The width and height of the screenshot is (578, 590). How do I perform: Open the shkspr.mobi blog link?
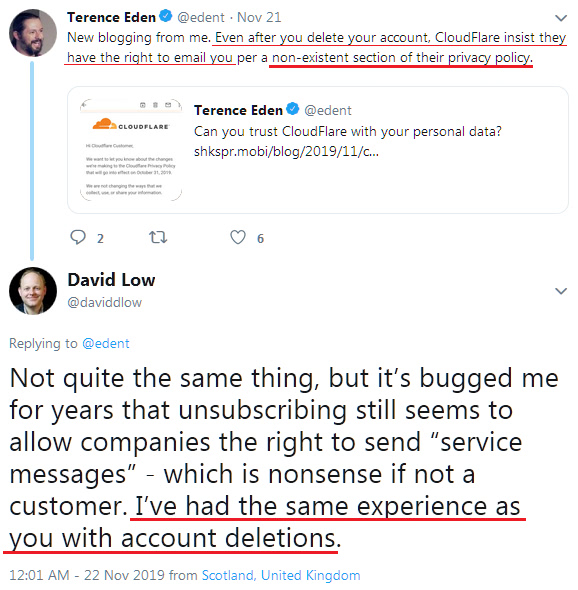click(x=286, y=151)
